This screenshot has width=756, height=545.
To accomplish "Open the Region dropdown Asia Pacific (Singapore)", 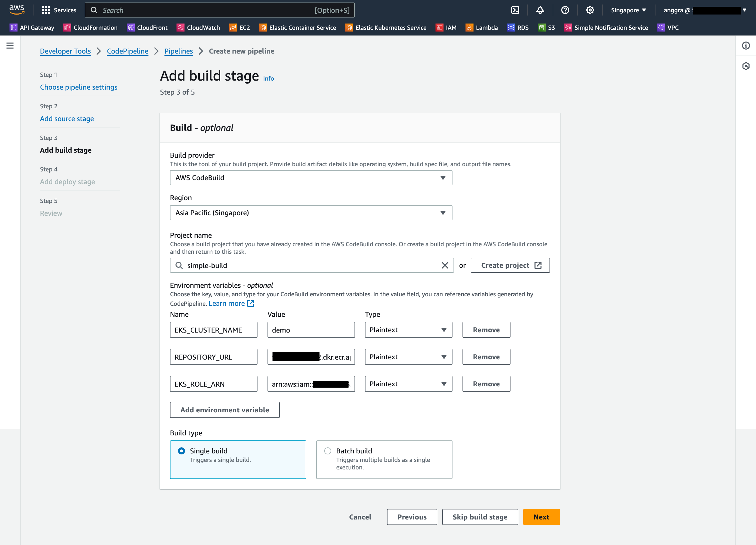I will click(311, 213).
